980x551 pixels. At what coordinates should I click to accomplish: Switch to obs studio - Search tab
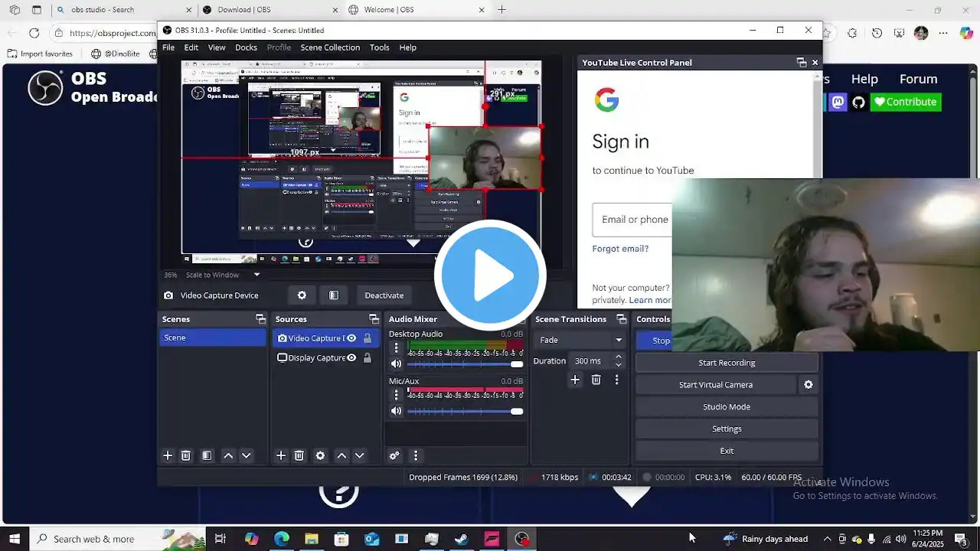(124, 10)
